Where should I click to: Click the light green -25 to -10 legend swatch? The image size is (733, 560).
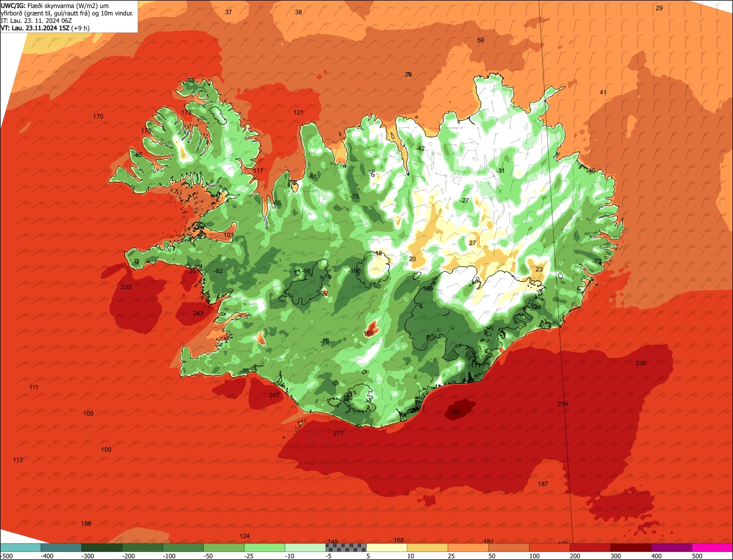click(265, 548)
